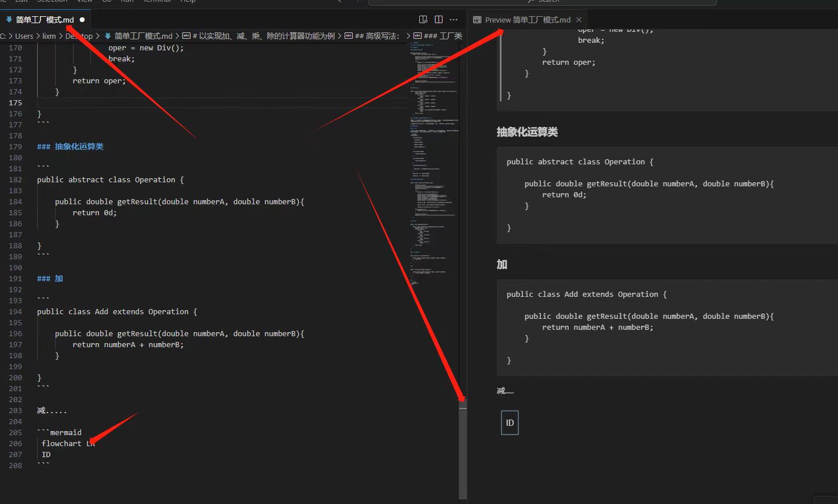Click preview line return 0d;

click(564, 194)
